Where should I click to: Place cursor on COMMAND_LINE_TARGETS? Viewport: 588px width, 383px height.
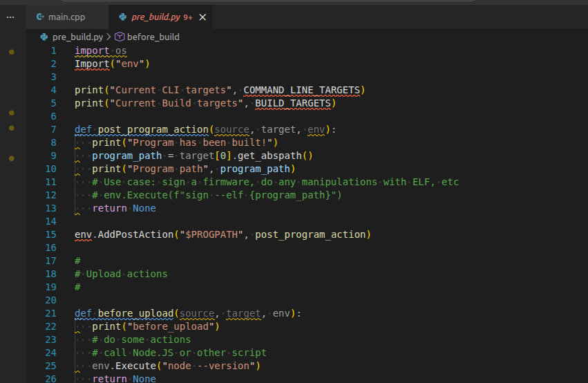click(x=302, y=90)
